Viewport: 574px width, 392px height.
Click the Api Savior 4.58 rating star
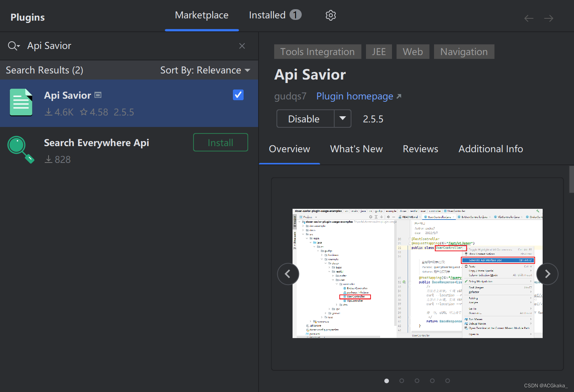coord(84,112)
